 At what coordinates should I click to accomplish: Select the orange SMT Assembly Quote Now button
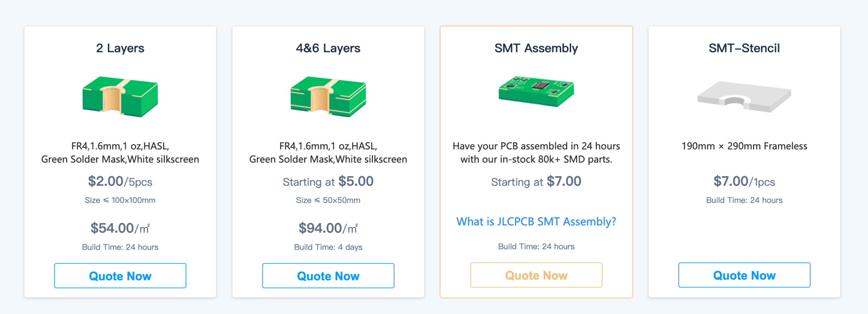coord(536,275)
